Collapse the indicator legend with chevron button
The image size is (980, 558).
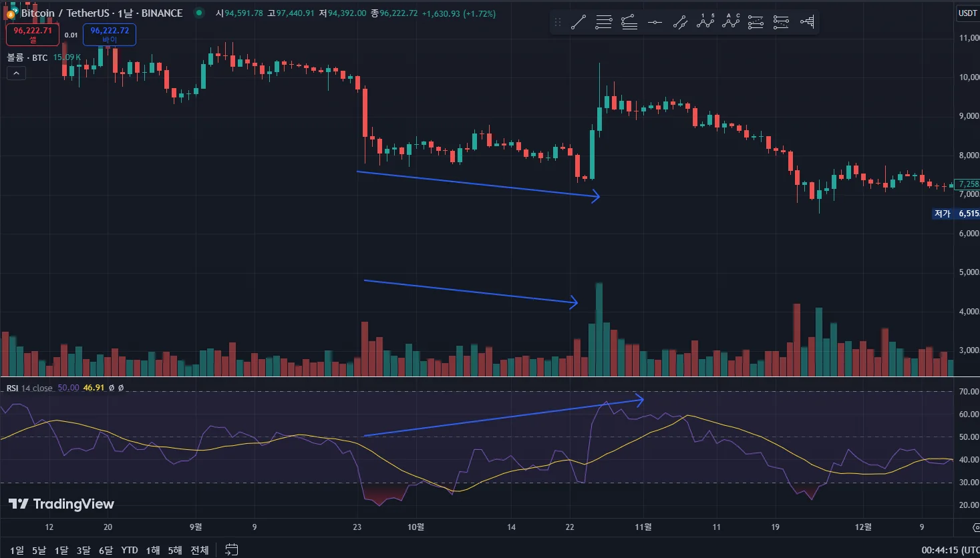(17, 73)
